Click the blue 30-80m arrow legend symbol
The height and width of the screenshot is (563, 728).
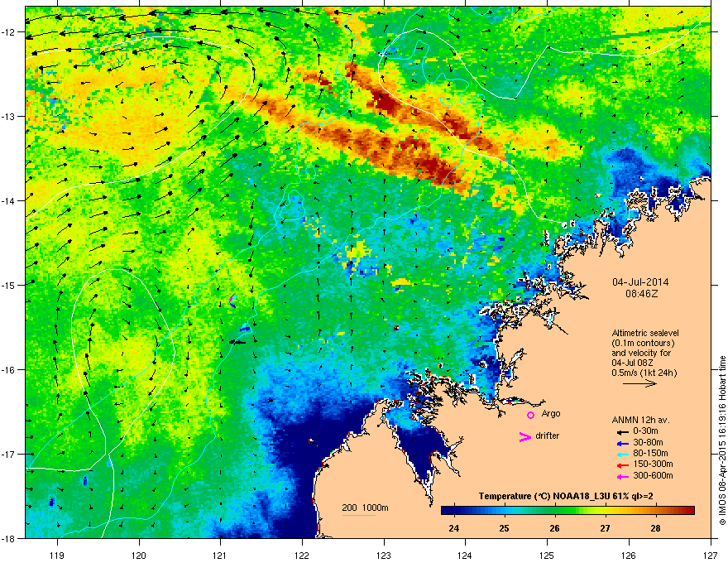pyautogui.click(x=622, y=444)
